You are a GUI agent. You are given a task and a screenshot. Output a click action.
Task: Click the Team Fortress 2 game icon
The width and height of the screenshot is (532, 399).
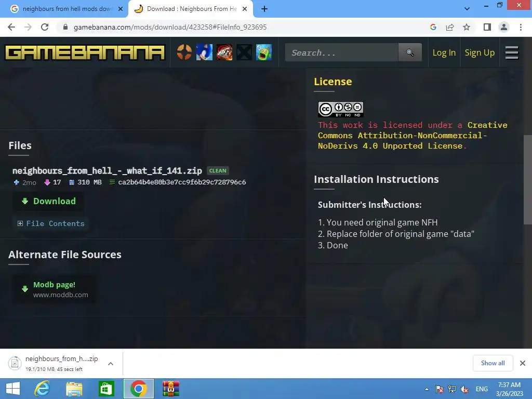(184, 52)
